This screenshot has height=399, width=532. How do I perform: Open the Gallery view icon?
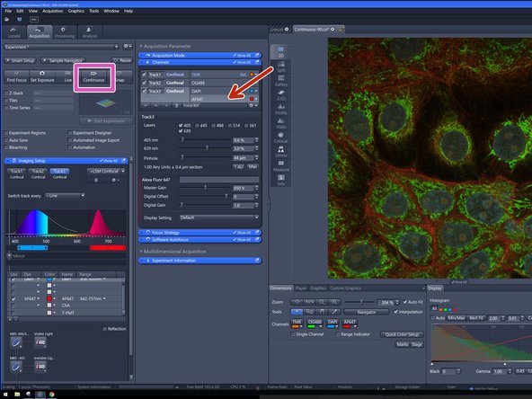[281, 81]
